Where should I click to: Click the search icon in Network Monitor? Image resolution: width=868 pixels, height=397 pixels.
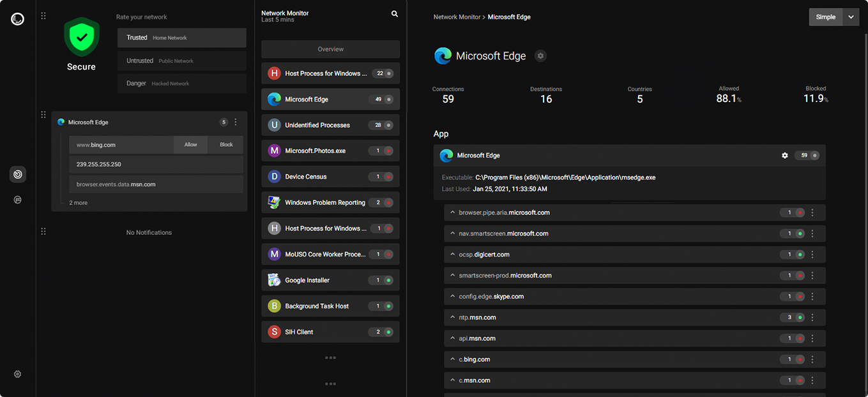[x=395, y=13]
